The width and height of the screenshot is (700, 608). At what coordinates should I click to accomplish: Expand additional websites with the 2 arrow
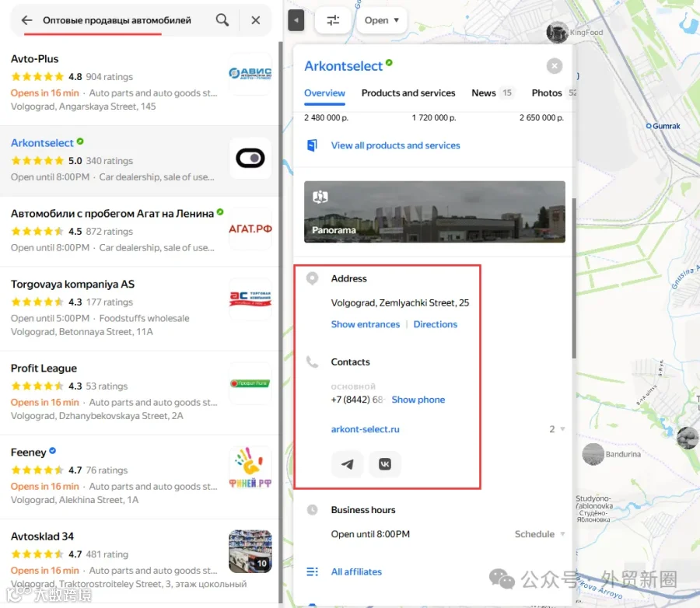point(557,429)
